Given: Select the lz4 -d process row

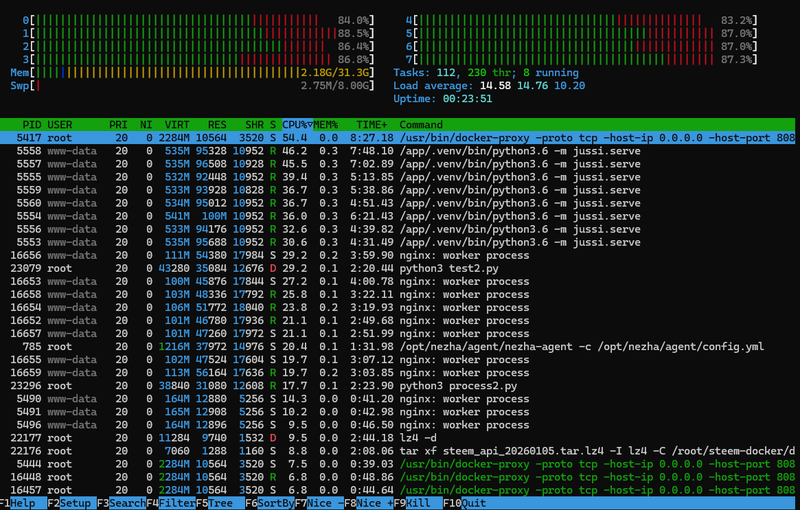Looking at the screenshot, I should (400, 436).
